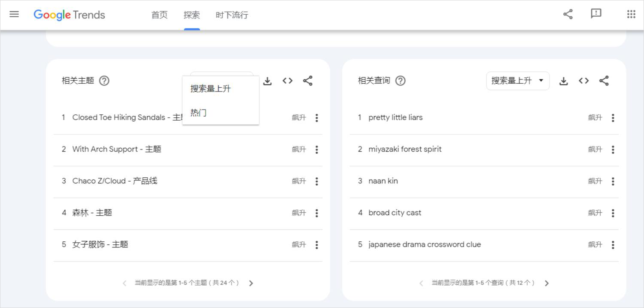Show next page of related queries

point(547,283)
